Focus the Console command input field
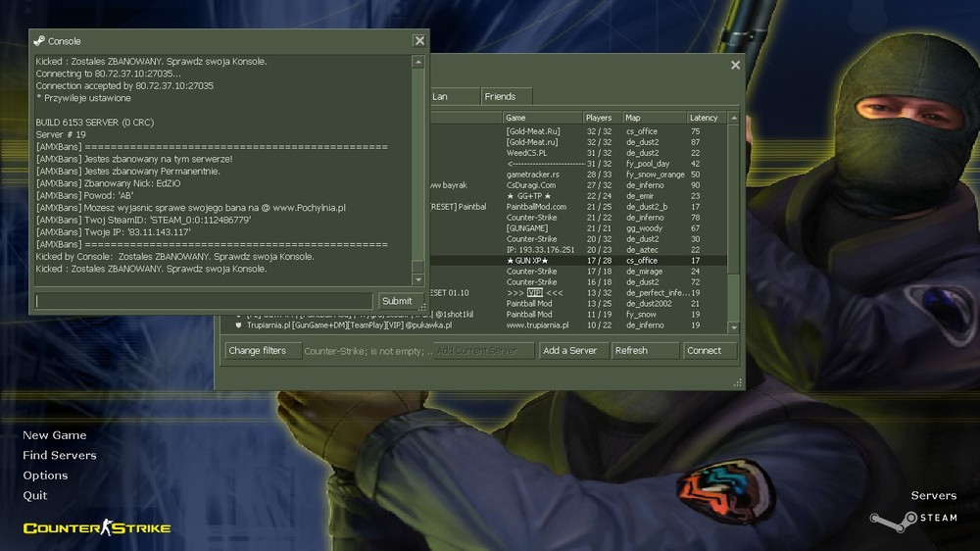The width and height of the screenshot is (980, 551). [204, 301]
